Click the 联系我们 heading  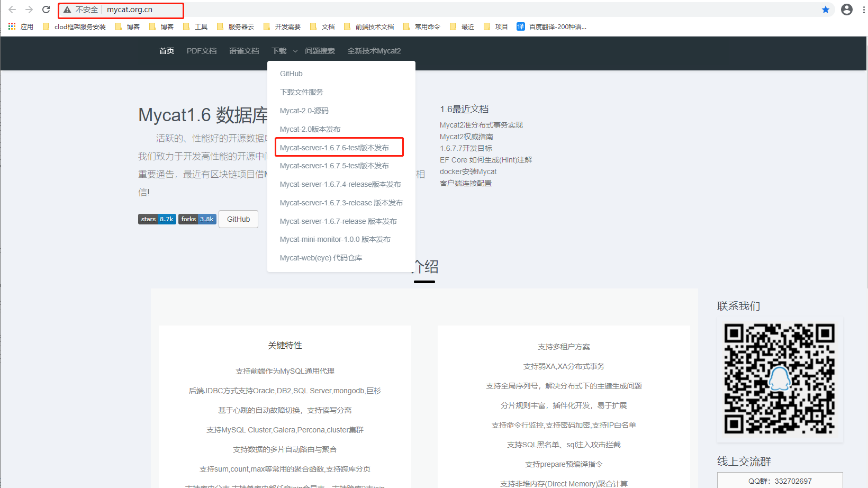pos(738,306)
